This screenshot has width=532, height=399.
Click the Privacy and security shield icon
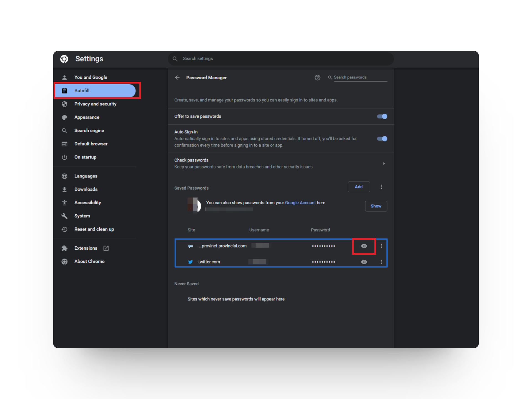coord(65,104)
